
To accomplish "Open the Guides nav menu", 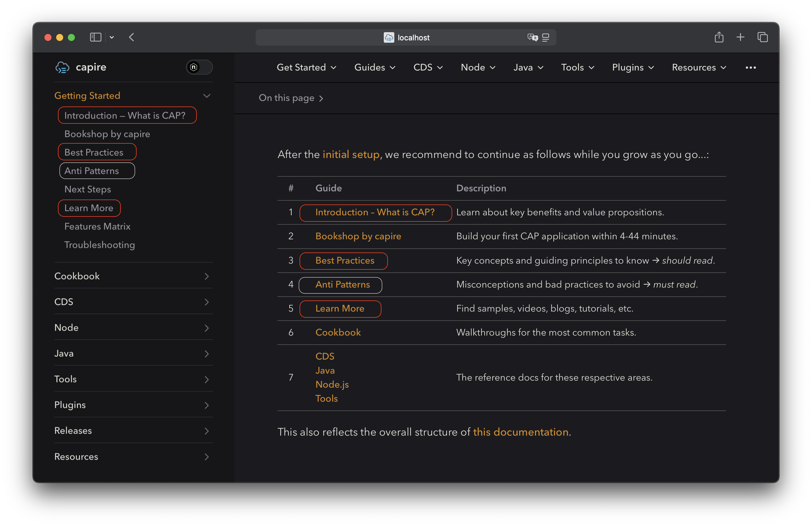I will point(375,67).
